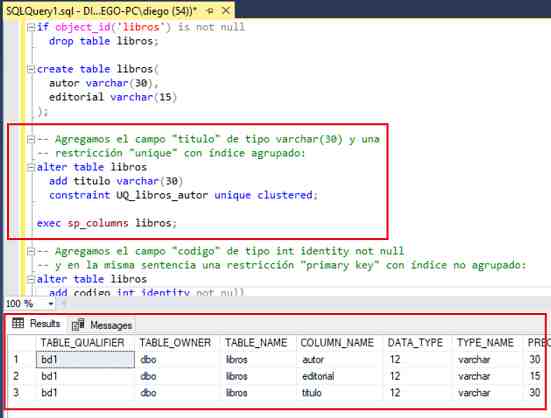Click the TYPE_NAME column header
The width and height of the screenshot is (551, 418).
click(x=486, y=343)
